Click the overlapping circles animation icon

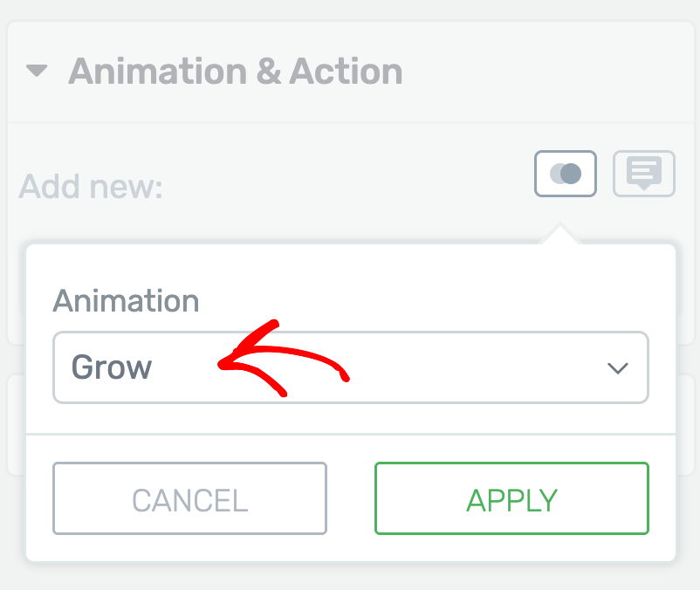pos(566,174)
